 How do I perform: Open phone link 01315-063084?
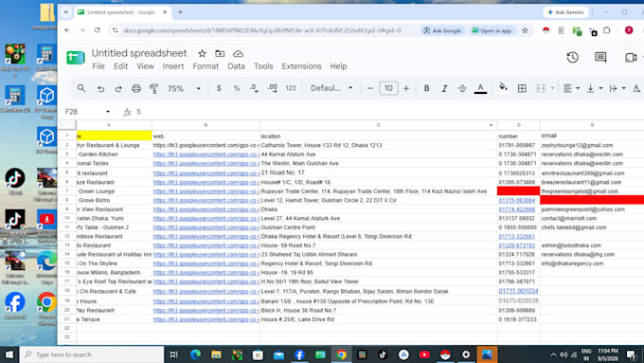[517, 200]
